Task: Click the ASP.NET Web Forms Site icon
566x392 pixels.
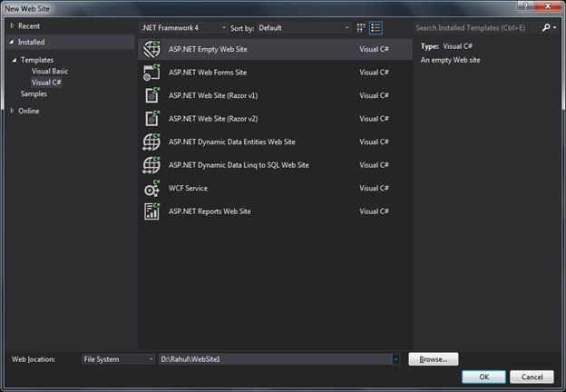Action: click(151, 73)
